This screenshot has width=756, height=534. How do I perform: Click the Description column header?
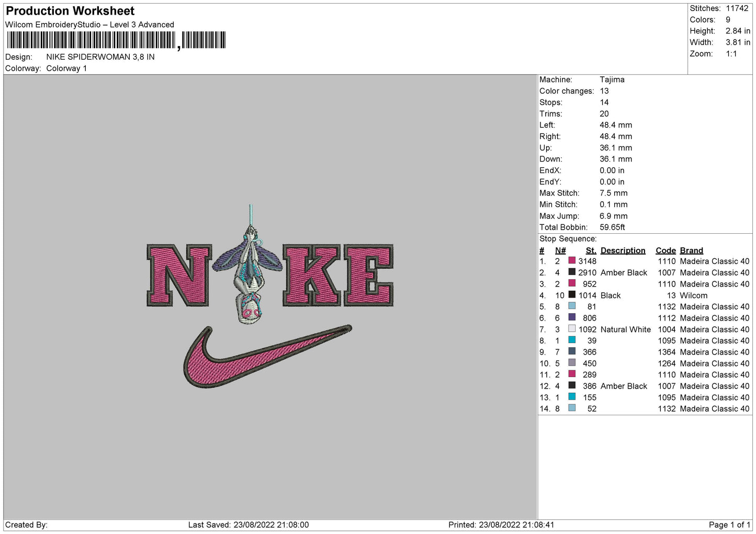coord(623,251)
